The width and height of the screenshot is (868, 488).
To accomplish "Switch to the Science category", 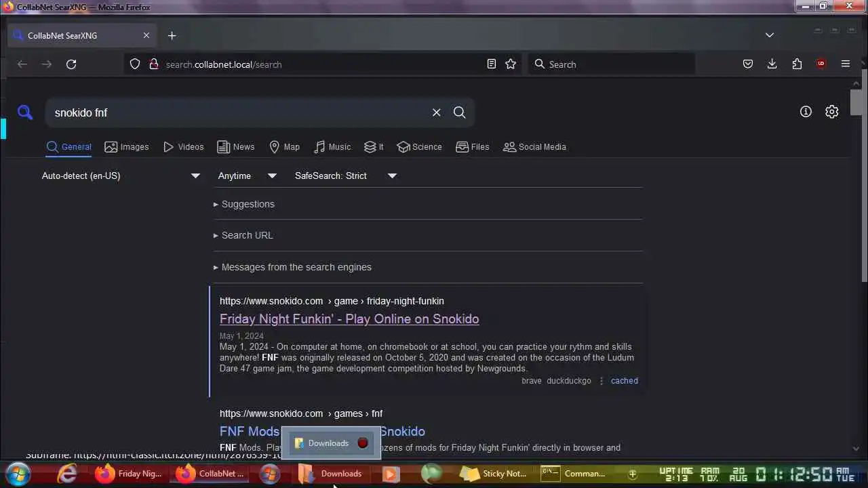I will click(420, 147).
